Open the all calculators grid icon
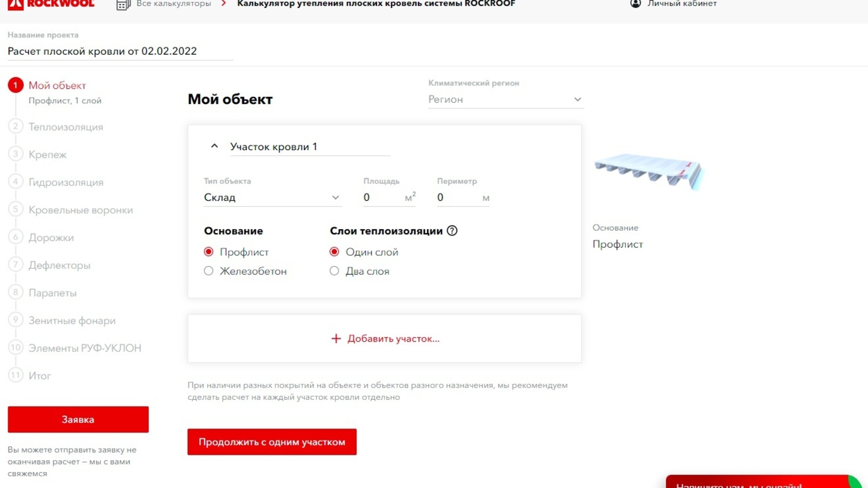The image size is (868, 488). coord(123,5)
